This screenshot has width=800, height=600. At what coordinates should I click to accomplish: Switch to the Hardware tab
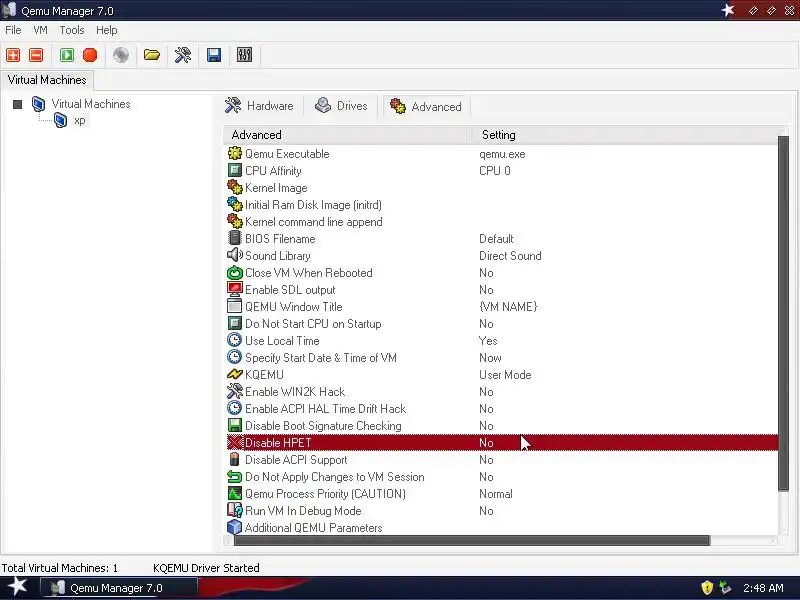coord(260,106)
